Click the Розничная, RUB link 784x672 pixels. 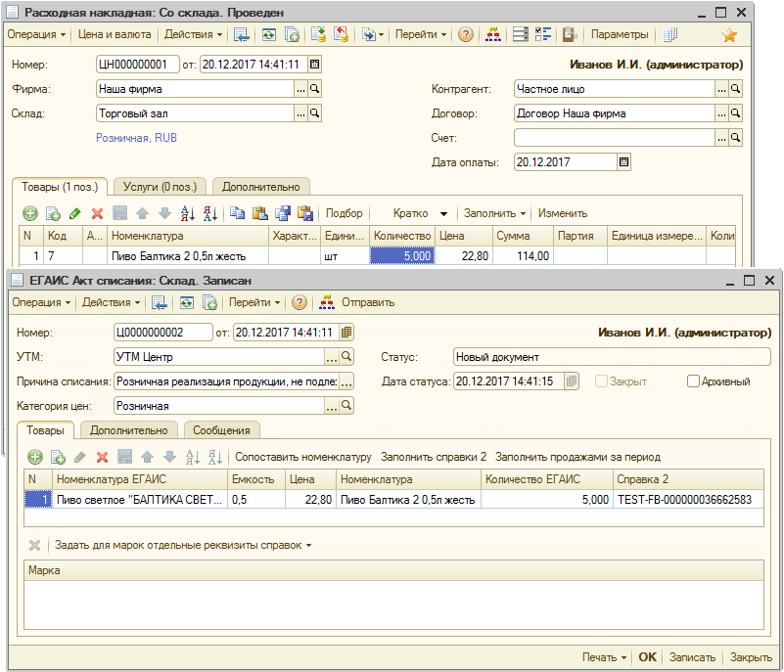[136, 138]
